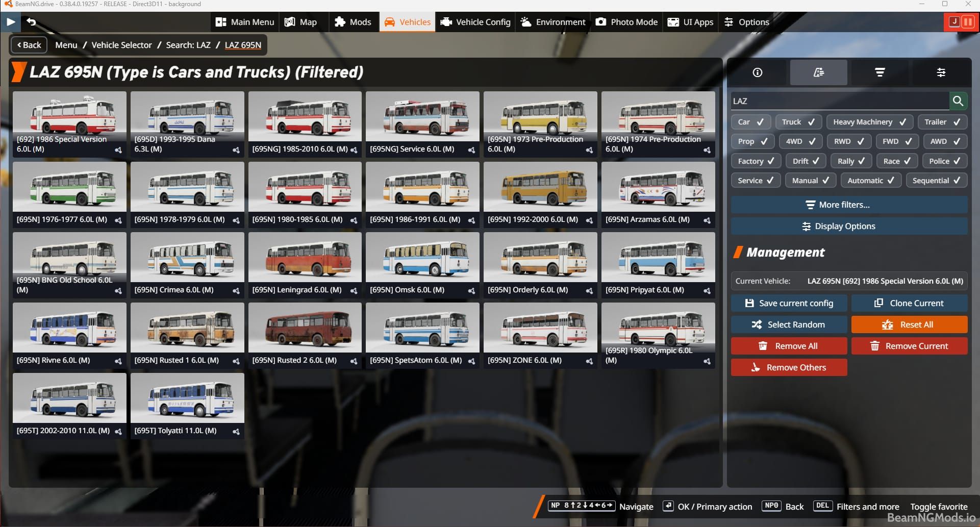Click the search magnifier next to the LAZ field

coord(958,101)
